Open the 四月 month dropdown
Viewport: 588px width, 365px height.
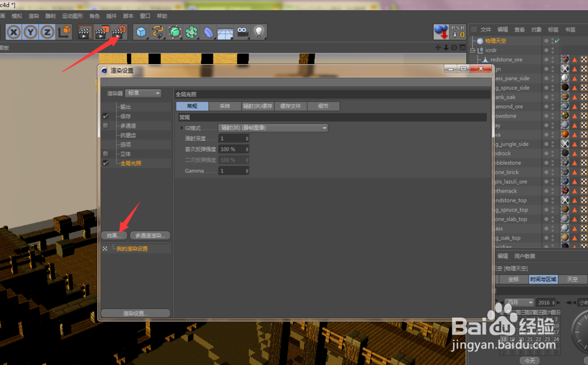pos(519,302)
